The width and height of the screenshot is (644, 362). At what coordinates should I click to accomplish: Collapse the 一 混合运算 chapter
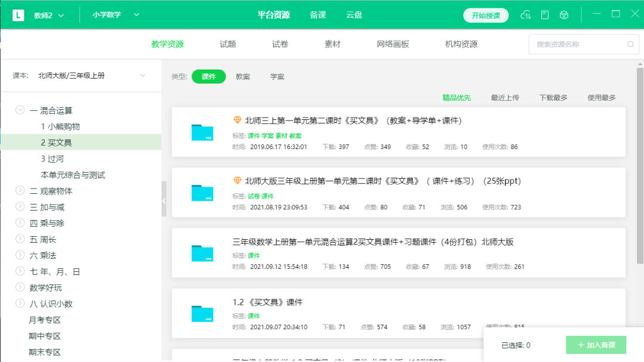click(20, 110)
